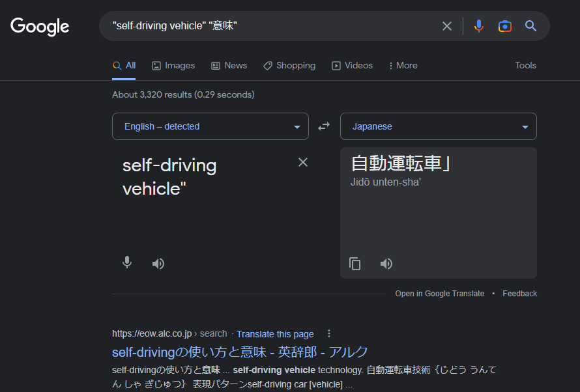Copy the Japanese translation
Screen dimensions: 580x392
click(355, 264)
